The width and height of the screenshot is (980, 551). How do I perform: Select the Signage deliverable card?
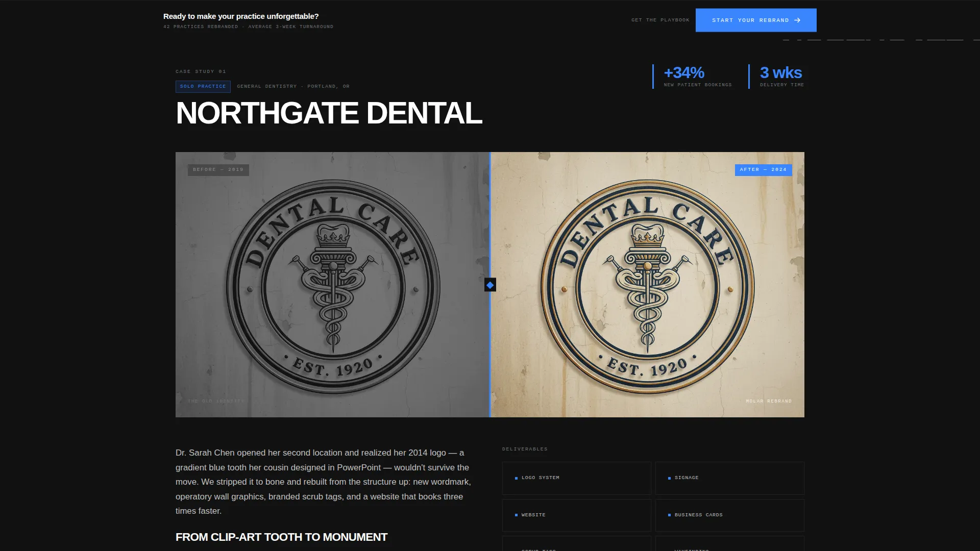730,478
